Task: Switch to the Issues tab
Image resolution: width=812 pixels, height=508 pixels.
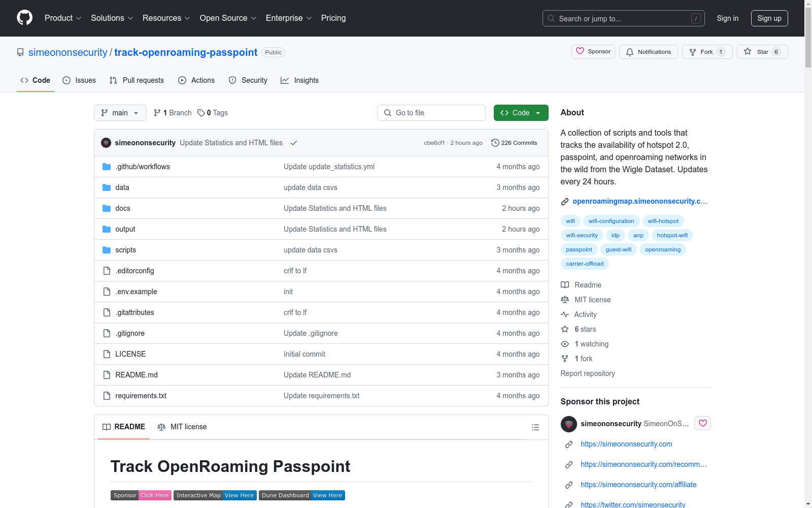Action: click(79, 80)
